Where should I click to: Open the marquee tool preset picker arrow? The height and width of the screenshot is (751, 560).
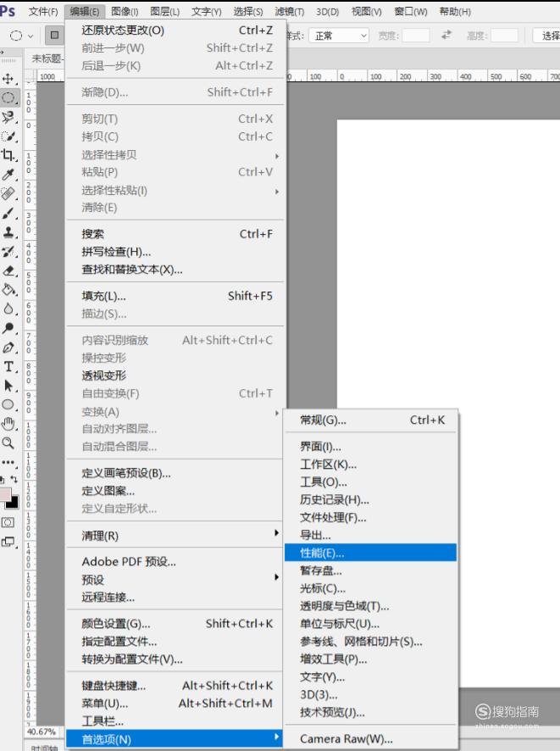point(30,36)
